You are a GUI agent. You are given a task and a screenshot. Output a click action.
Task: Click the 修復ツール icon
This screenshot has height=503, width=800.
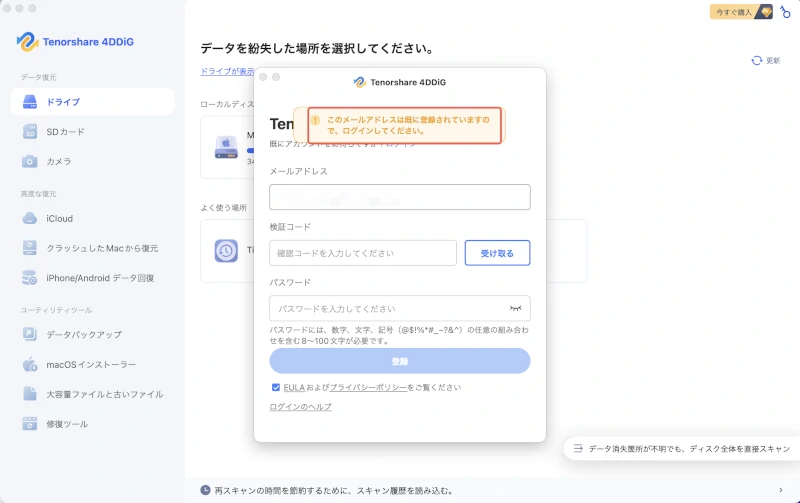pos(30,423)
